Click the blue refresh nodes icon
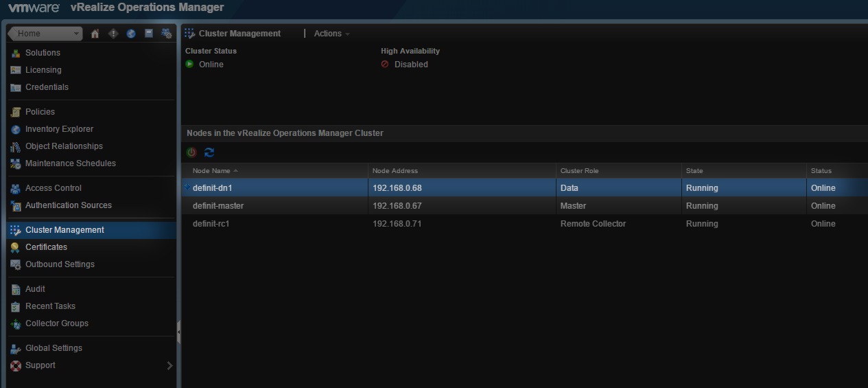Screen dimensions: 868x388 (x=209, y=152)
